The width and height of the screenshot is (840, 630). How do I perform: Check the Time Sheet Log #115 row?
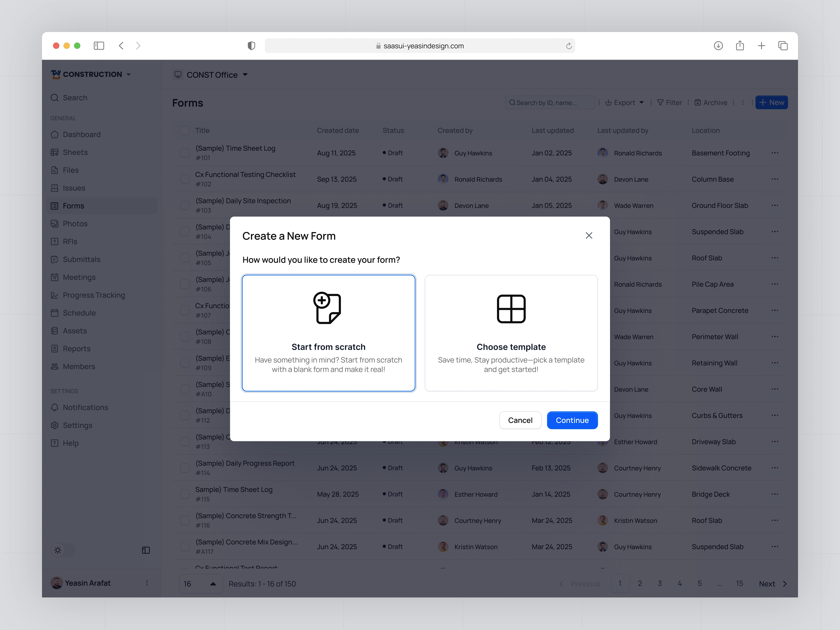pyautogui.click(x=185, y=494)
